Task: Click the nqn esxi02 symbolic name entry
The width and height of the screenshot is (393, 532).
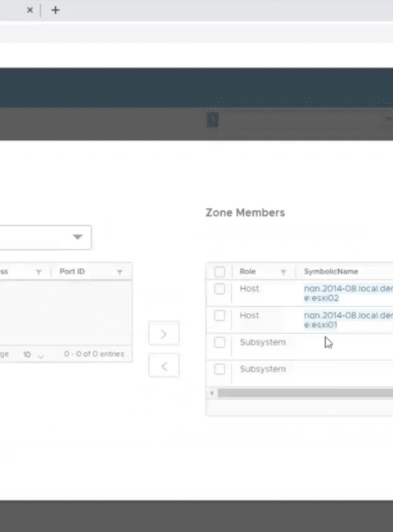Action: point(348,293)
